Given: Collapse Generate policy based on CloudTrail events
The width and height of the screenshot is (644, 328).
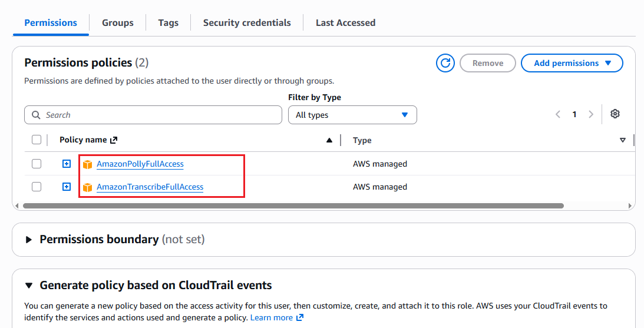Looking at the screenshot, I should pyautogui.click(x=29, y=285).
